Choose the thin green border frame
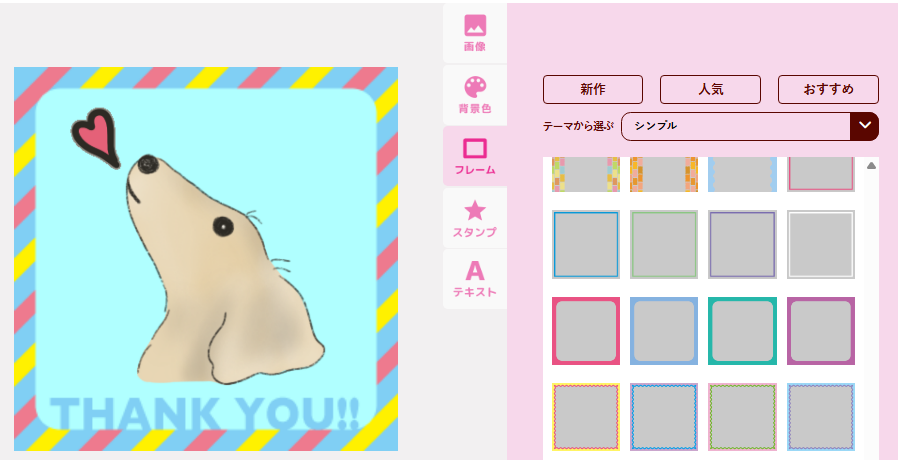The width and height of the screenshot is (898, 460). 664,244
